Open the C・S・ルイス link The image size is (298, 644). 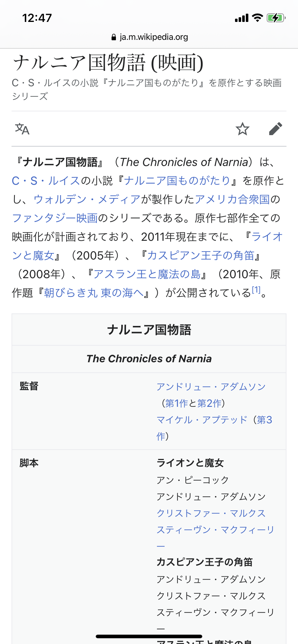[x=46, y=180]
